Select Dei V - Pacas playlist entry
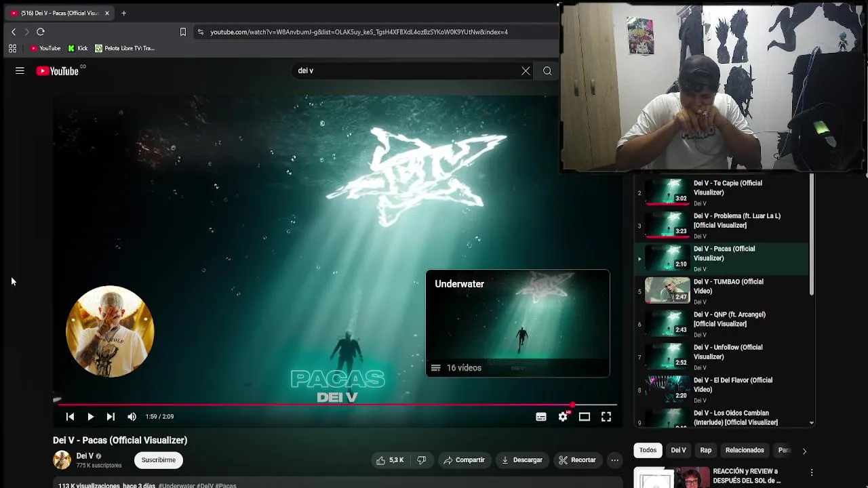Screen dimensions: 868x488 (722, 258)
